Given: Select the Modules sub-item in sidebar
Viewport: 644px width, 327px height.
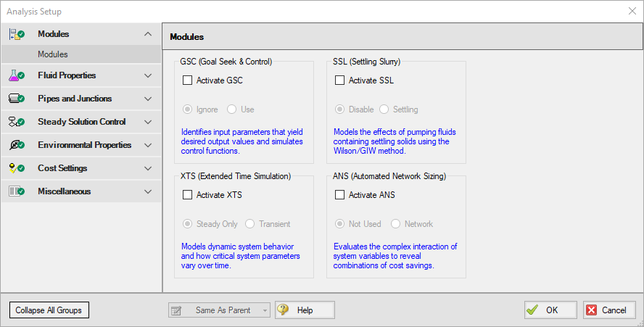Looking at the screenshot, I should pyautogui.click(x=53, y=54).
